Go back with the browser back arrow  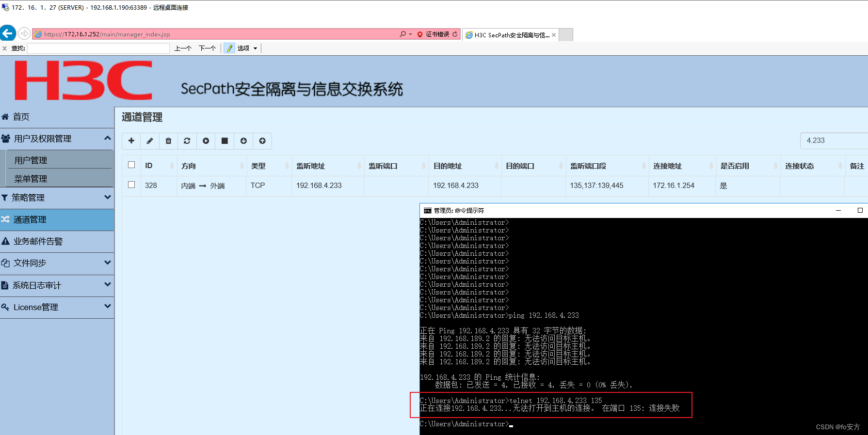pyautogui.click(x=8, y=33)
